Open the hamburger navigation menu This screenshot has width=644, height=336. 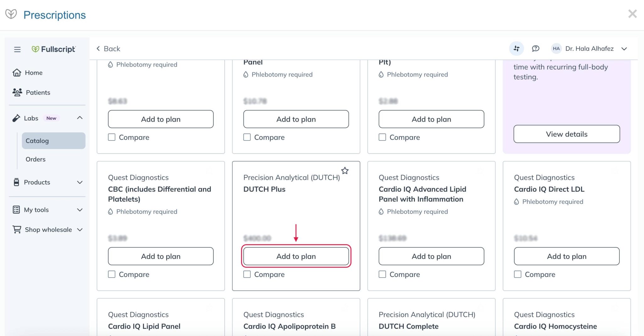pos(17,49)
